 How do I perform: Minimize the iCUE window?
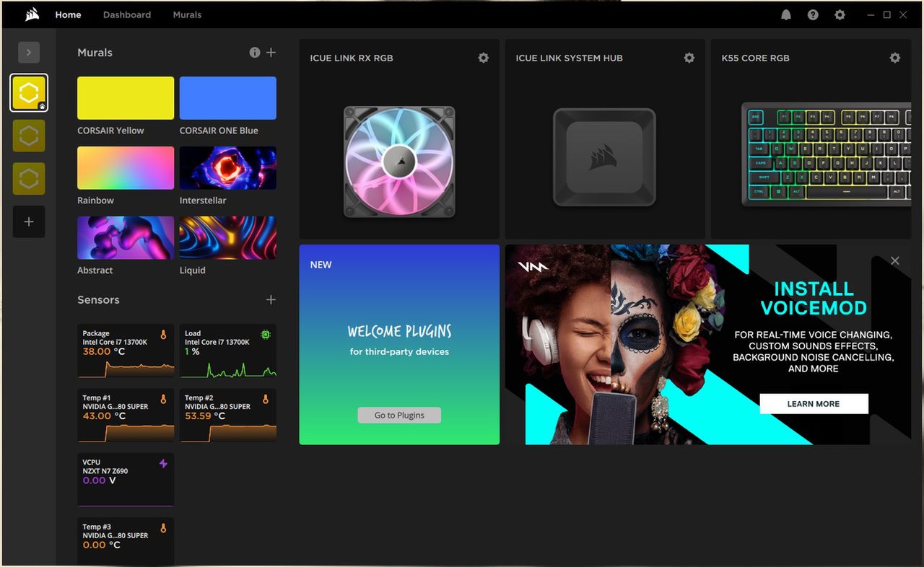click(871, 14)
